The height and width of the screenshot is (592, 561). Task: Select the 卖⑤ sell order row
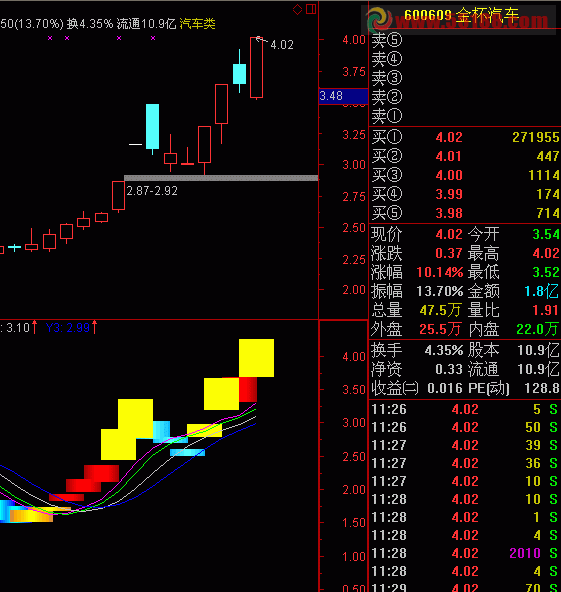coord(465,40)
